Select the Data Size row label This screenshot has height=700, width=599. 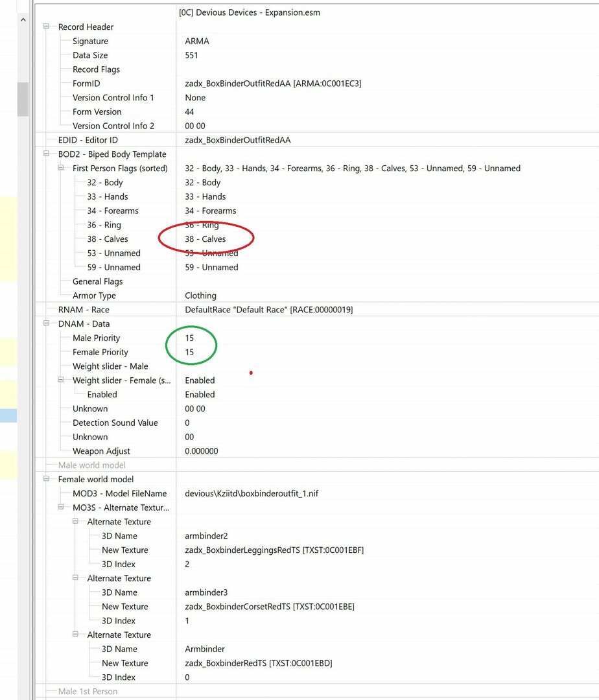click(x=90, y=55)
